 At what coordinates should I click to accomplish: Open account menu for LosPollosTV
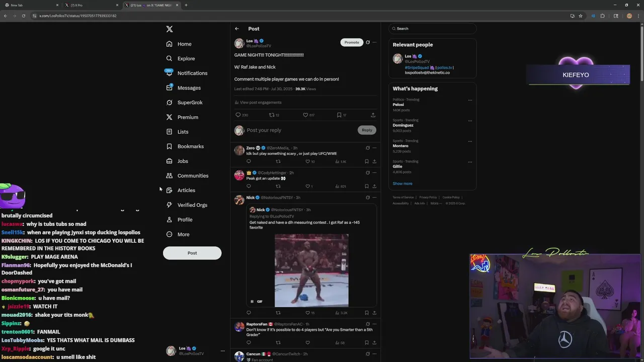(x=196, y=351)
